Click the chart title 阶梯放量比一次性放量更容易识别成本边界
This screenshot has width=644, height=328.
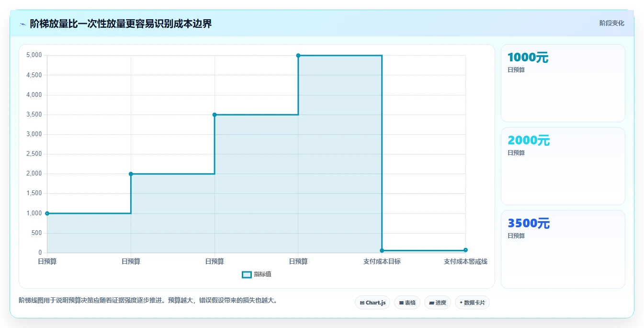pos(121,23)
